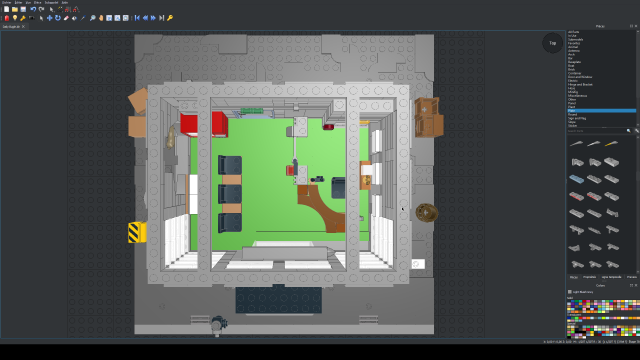
Task: Toggle the angle snap magnet
Action: coord(76,9)
